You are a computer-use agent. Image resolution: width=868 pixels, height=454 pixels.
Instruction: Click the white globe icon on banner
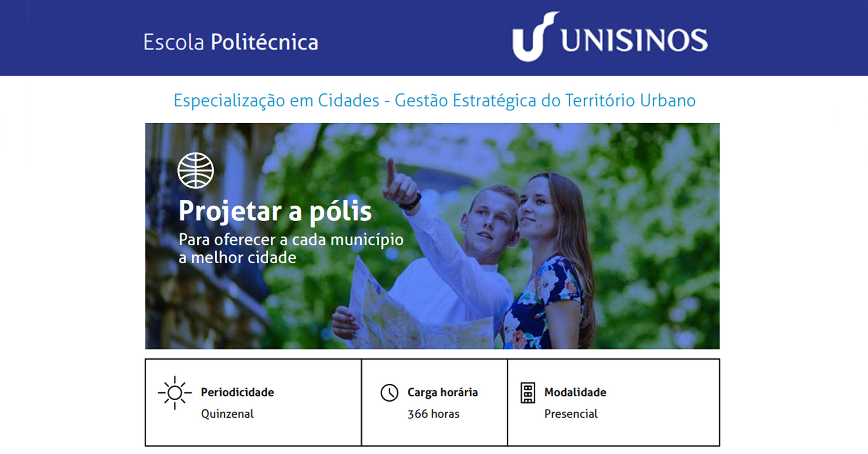click(x=196, y=170)
